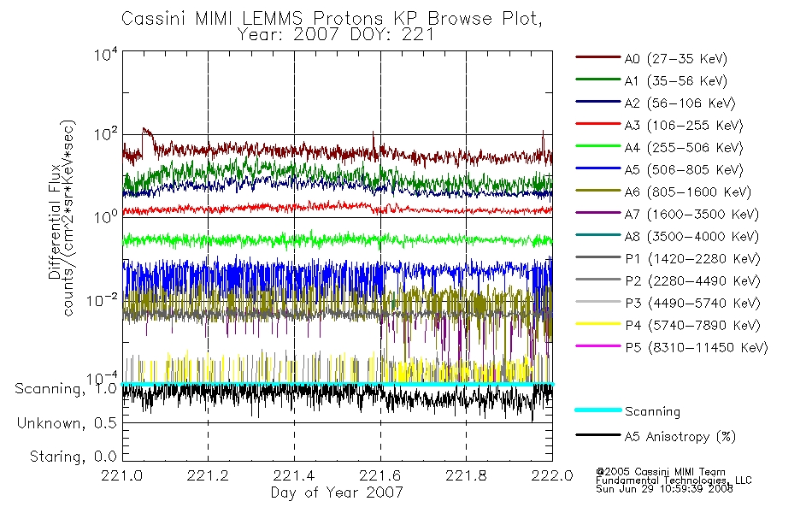Click the Sun Jun 29 10:59:39 2008 timestamp
The height and width of the screenshot is (513, 812).
(664, 489)
